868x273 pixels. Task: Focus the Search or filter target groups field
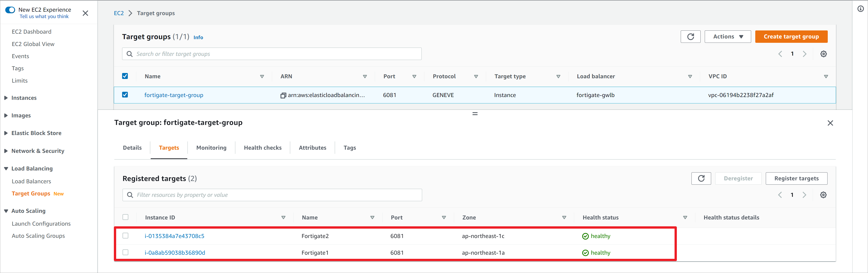click(272, 54)
